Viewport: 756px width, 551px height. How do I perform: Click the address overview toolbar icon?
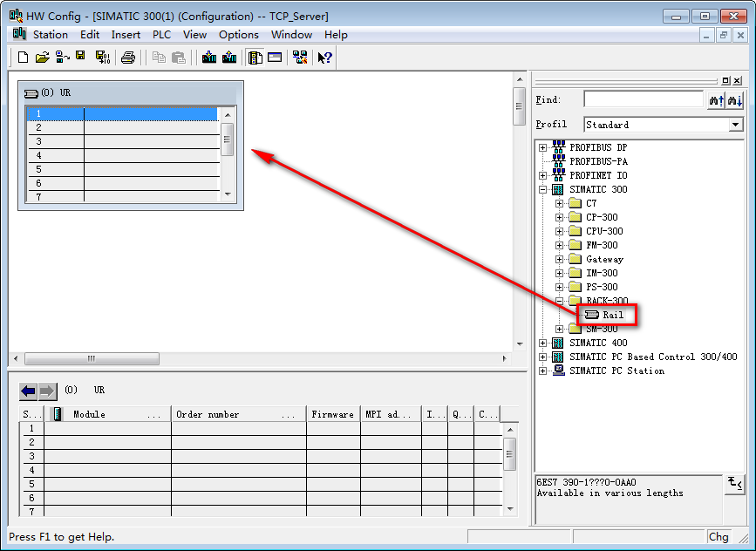[x=275, y=58]
